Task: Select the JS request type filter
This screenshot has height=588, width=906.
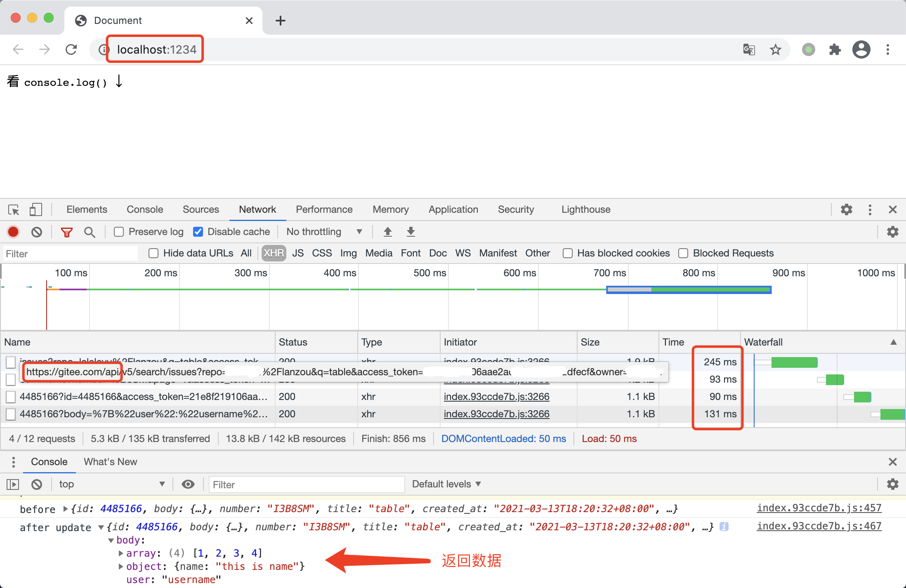Action: pyautogui.click(x=298, y=253)
